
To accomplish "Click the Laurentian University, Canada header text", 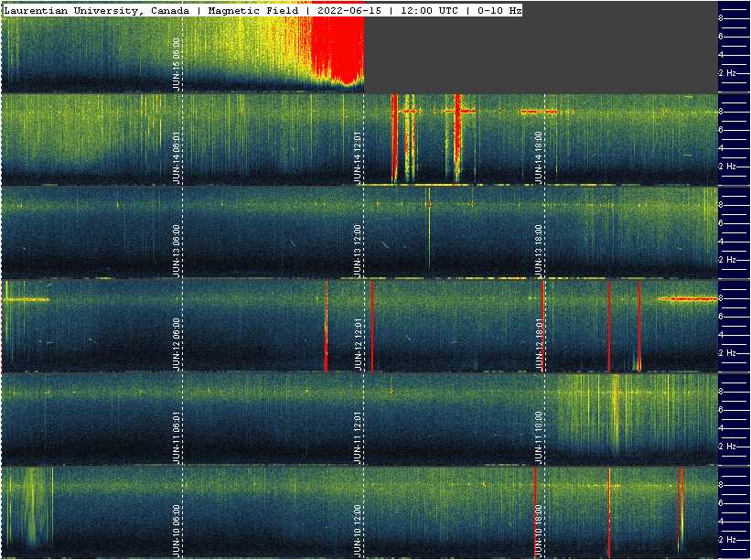I will click(98, 10).
